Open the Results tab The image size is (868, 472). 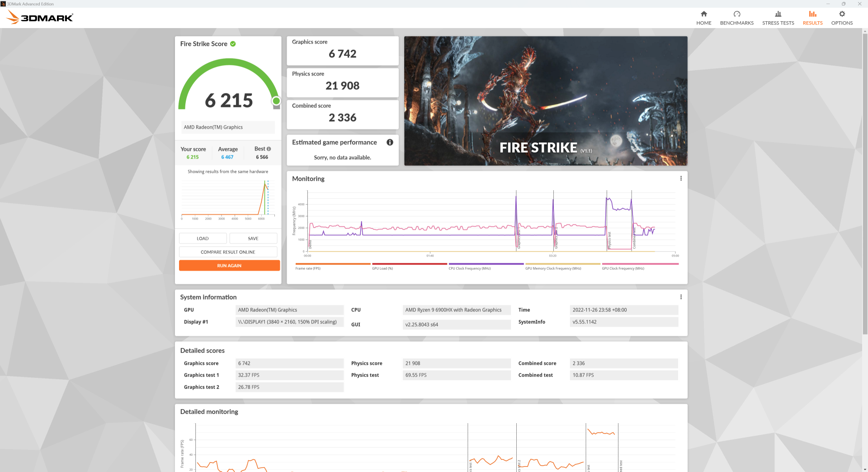click(x=812, y=18)
